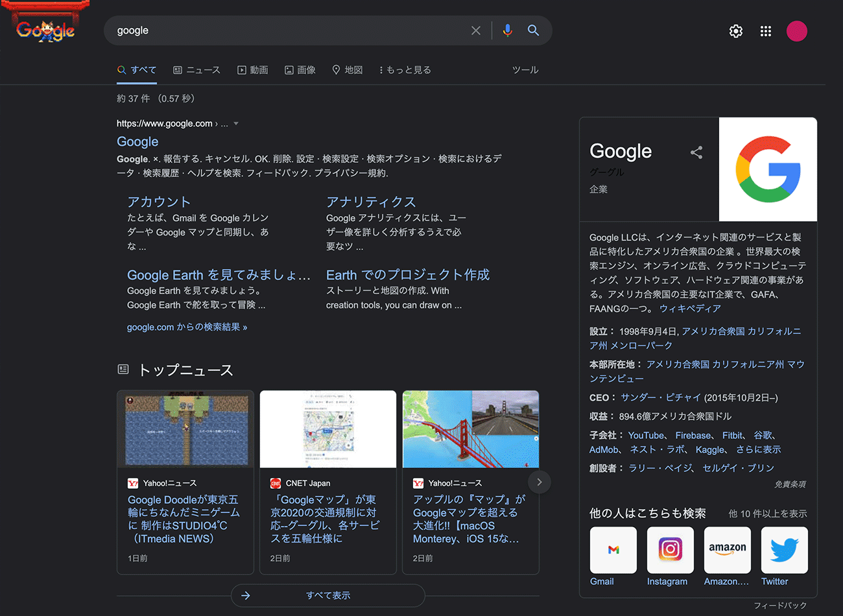Open the YouTube subsidiary link
This screenshot has width=843, height=616.
click(x=646, y=436)
